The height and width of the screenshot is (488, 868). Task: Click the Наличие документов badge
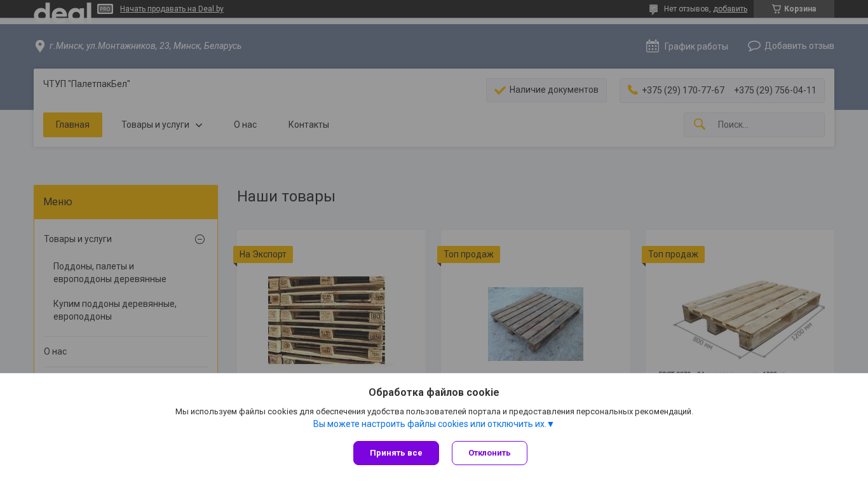click(546, 90)
